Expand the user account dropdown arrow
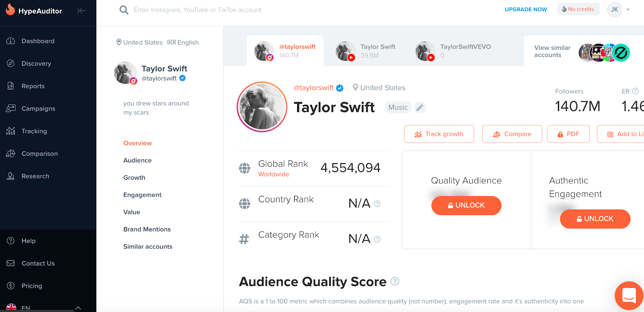This screenshot has height=312, width=644. [628, 10]
